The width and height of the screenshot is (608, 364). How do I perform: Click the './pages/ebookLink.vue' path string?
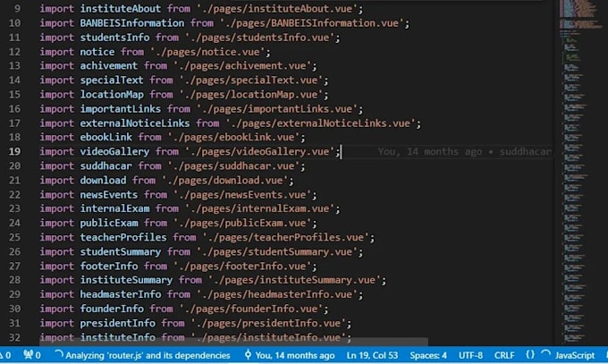pos(233,137)
